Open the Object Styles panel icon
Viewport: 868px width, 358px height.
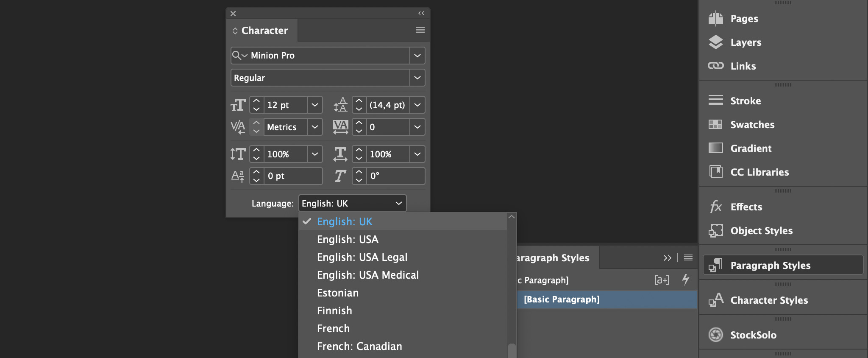tap(716, 231)
